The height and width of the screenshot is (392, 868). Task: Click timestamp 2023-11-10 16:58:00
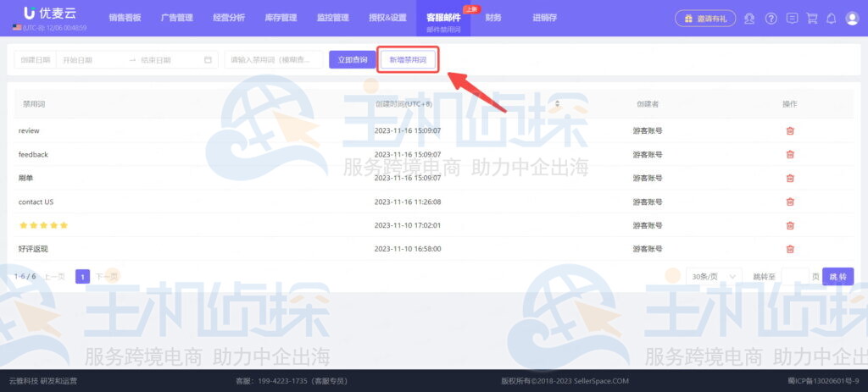click(408, 249)
